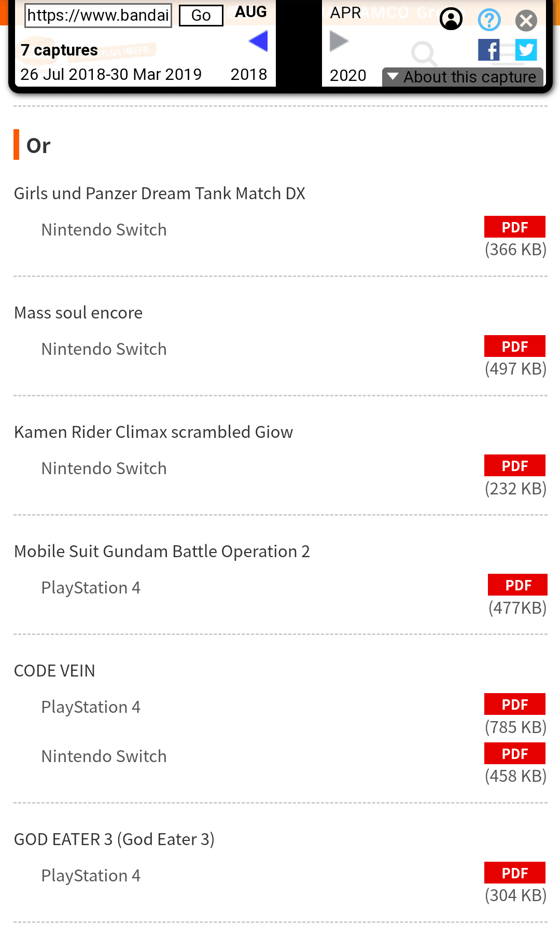
Task: Jump to 2018 in capture timeline
Action: click(x=249, y=75)
